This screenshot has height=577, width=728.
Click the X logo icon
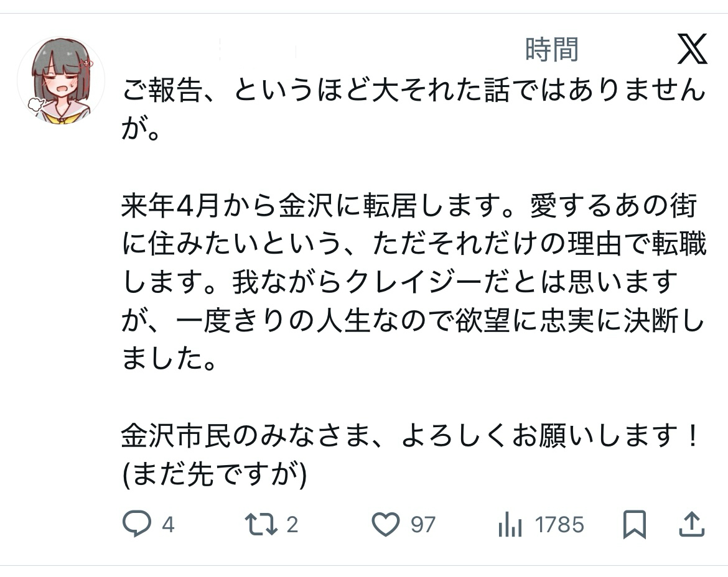(692, 50)
